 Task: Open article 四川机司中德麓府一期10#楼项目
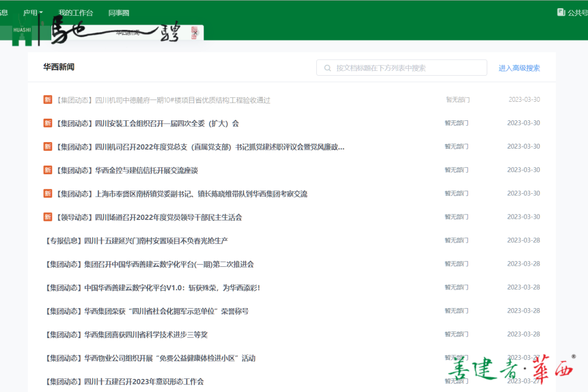click(163, 100)
